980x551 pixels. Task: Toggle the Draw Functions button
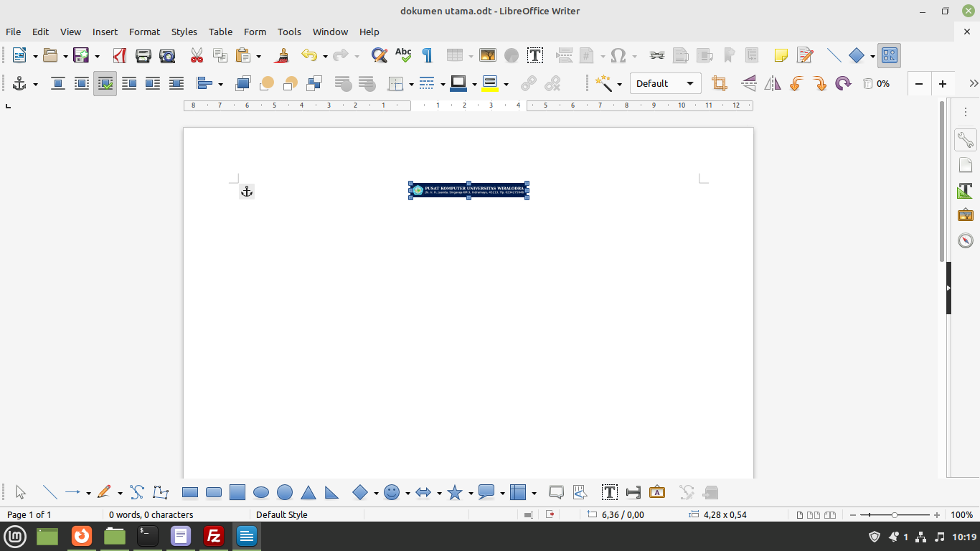click(x=889, y=55)
